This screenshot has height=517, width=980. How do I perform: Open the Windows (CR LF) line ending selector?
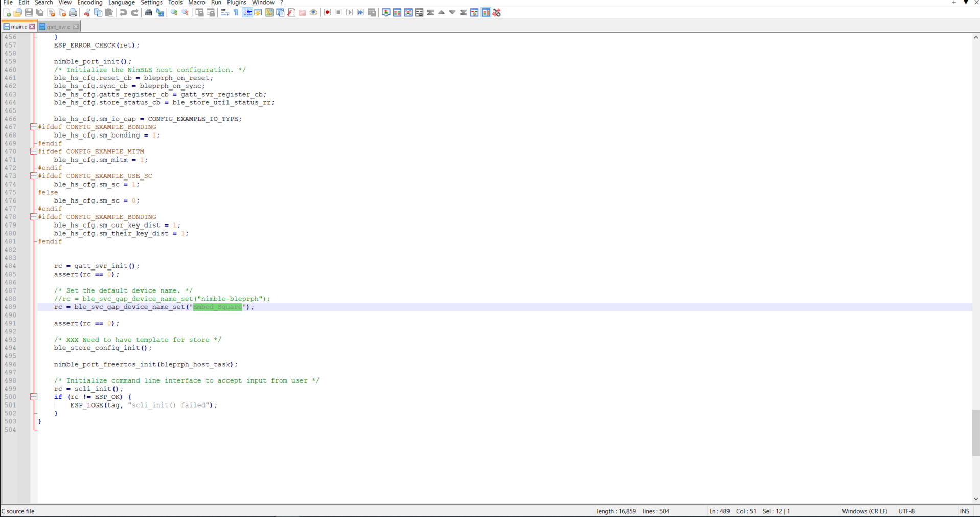[864, 511]
